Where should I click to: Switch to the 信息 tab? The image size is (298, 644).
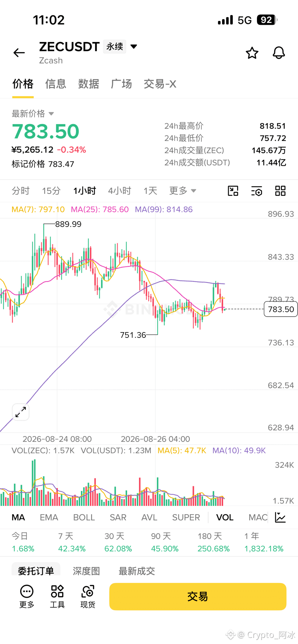pyautogui.click(x=56, y=84)
